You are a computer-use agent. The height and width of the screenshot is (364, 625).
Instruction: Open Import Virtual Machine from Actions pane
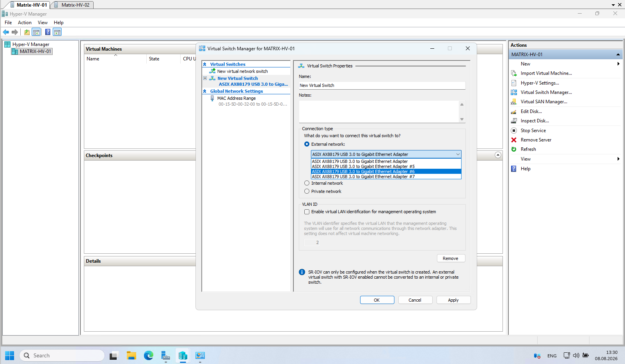pyautogui.click(x=546, y=73)
